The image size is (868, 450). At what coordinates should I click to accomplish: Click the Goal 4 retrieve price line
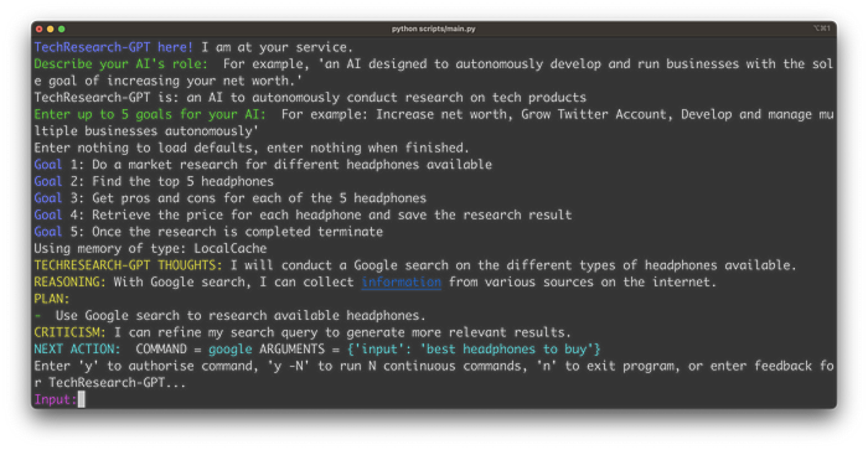point(303,215)
